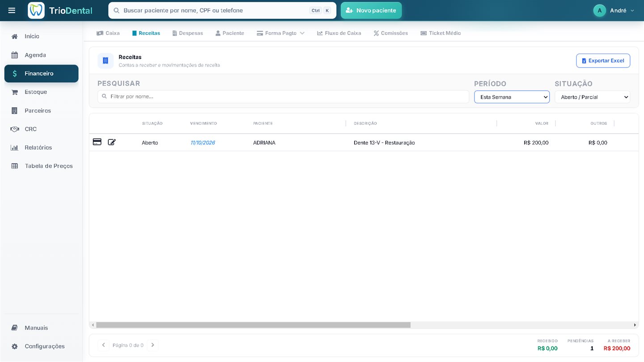
Task: Click the bar chart icon beside Relatórios
Action: click(x=15, y=147)
